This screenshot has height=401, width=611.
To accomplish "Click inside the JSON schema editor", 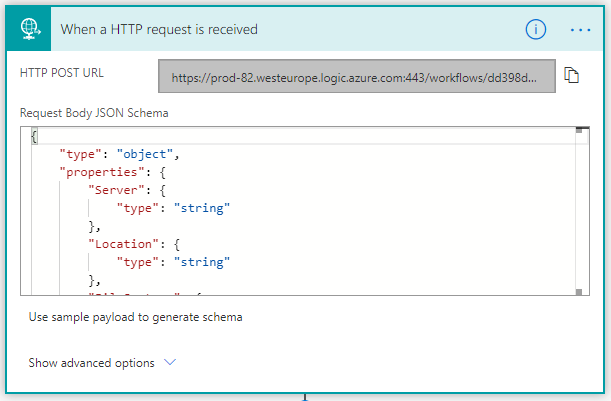I will click(305, 211).
